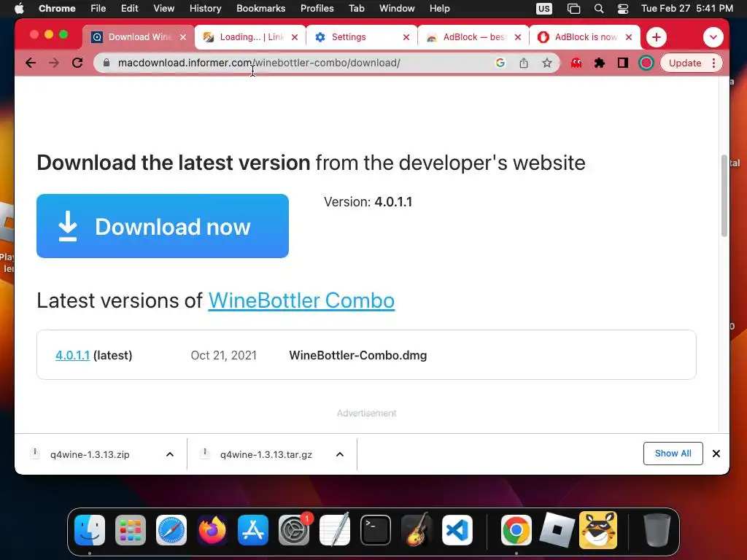This screenshot has height=560, width=747.
Task: Open the File menu
Action: (98, 8)
